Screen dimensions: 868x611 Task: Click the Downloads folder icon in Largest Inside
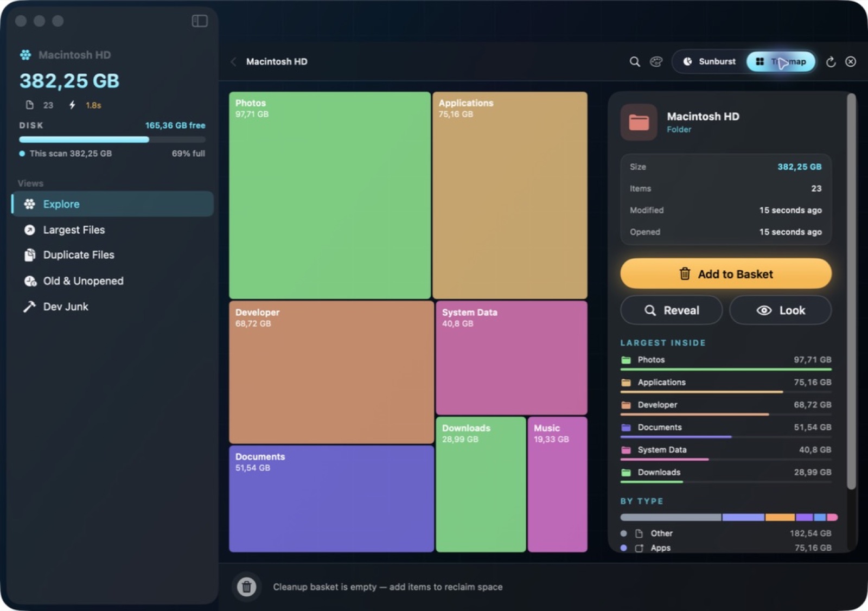pos(626,473)
